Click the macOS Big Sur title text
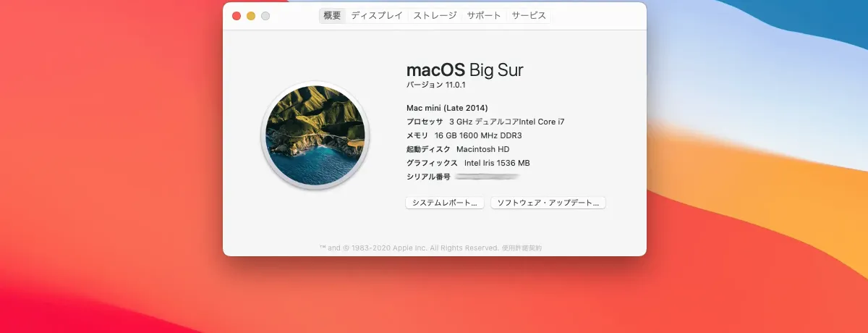 click(x=464, y=69)
